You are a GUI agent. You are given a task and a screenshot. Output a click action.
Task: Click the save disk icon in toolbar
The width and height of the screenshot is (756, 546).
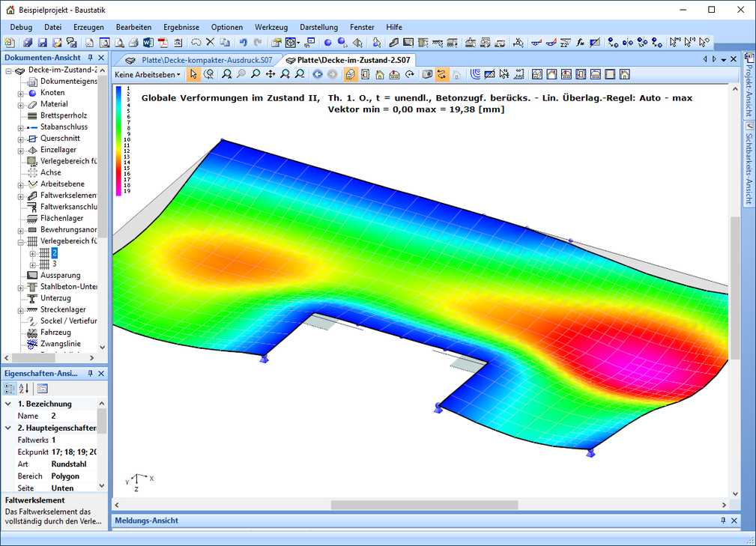(42, 43)
